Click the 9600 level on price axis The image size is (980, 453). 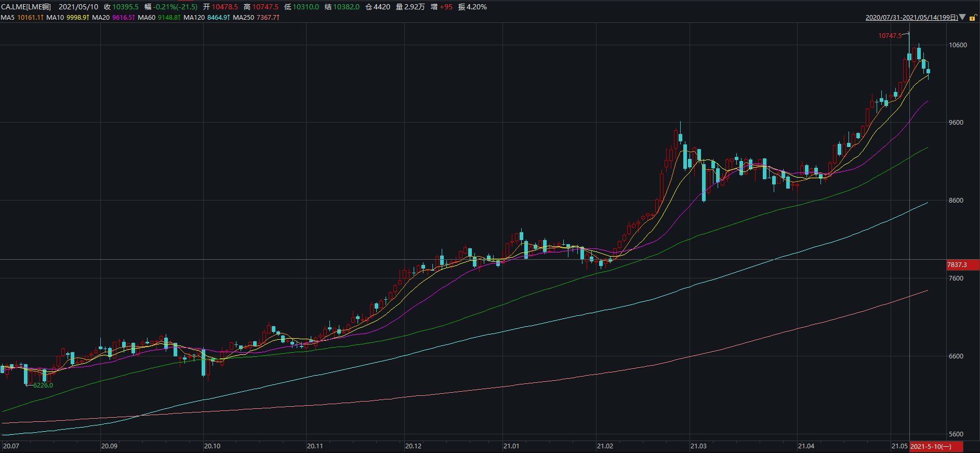(956, 123)
